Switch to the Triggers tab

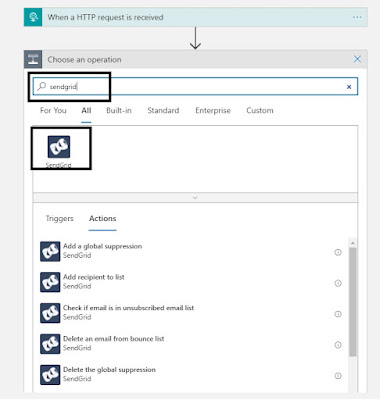[59, 218]
